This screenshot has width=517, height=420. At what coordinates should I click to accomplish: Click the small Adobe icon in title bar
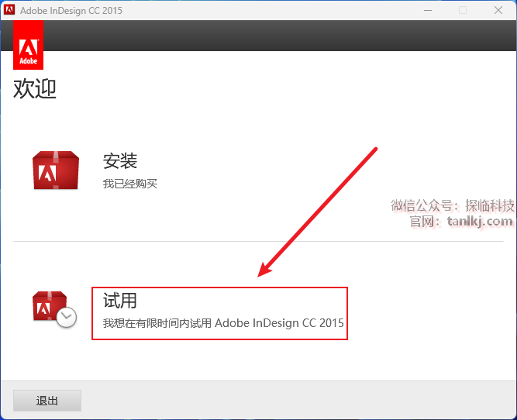[x=9, y=11]
